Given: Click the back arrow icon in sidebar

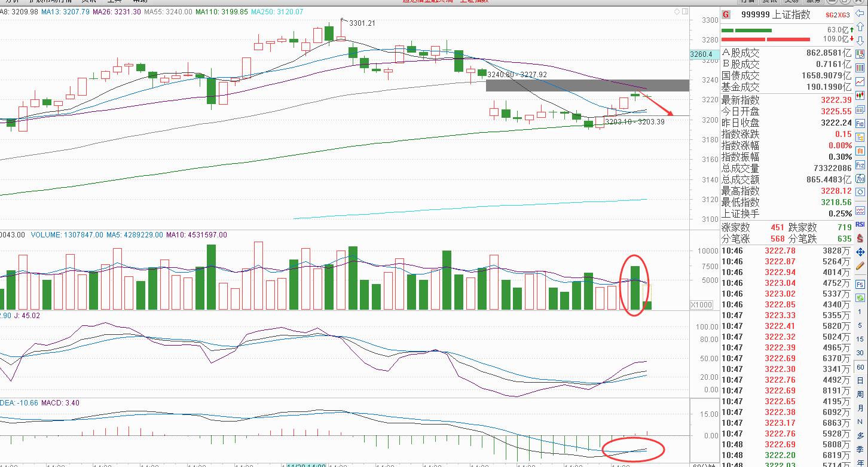Looking at the screenshot, I should (x=860, y=13).
